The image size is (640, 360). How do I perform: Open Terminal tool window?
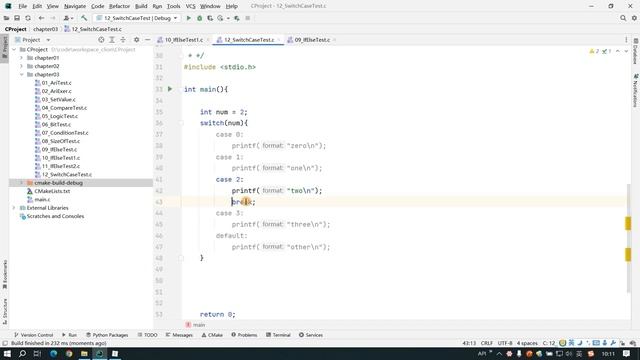coord(278,335)
